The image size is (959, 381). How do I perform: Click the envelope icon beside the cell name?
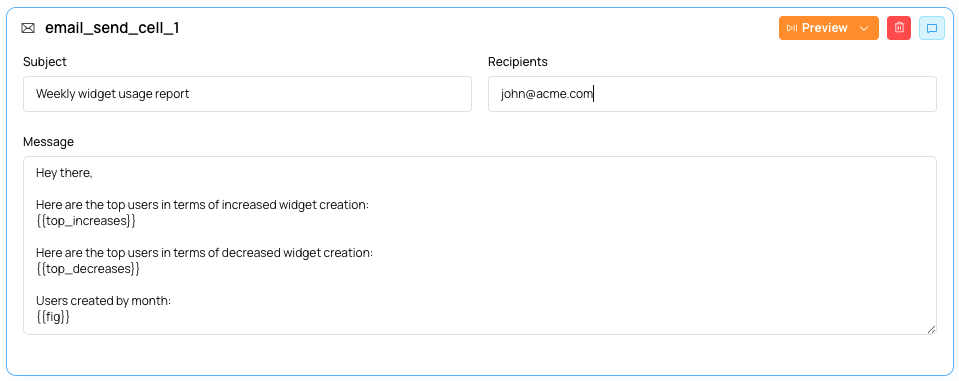click(28, 28)
